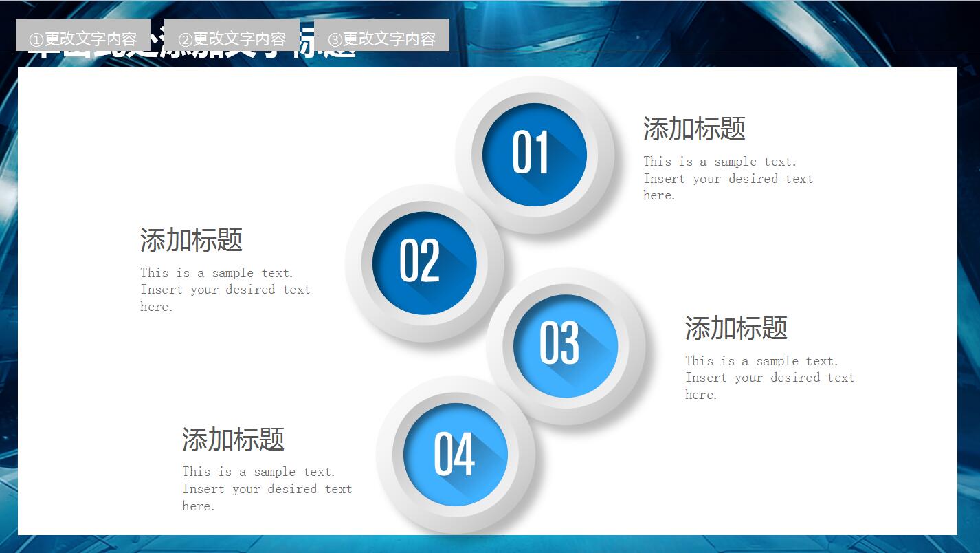This screenshot has height=553, width=980.
Task: Select the 添加标题 heading left of circle 04
Action: click(x=233, y=440)
